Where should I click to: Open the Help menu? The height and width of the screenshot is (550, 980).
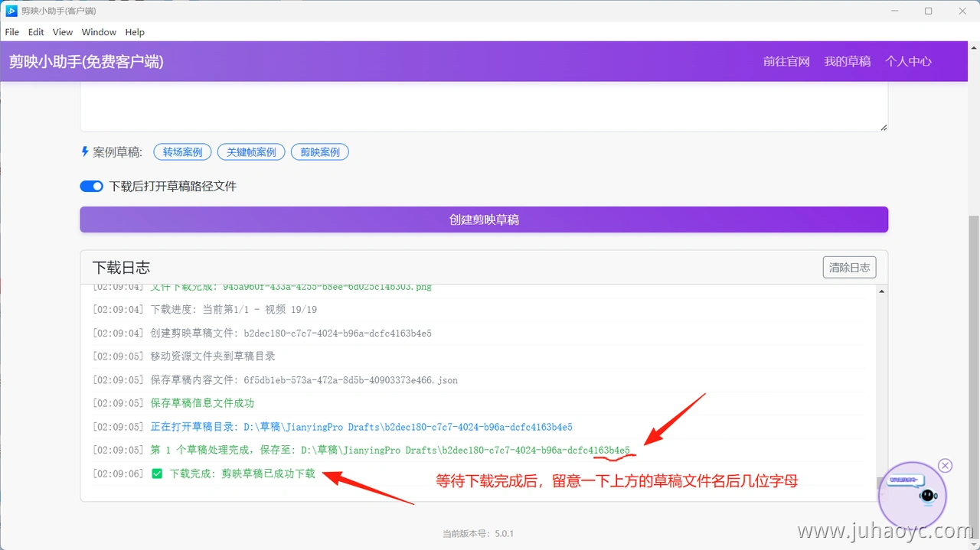point(135,32)
